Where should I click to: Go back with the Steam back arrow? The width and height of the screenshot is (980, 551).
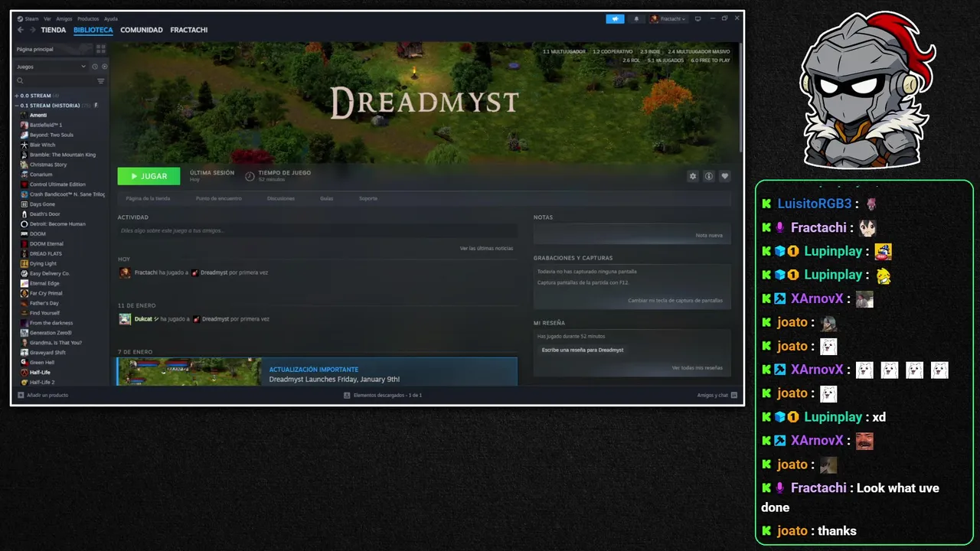click(x=21, y=30)
